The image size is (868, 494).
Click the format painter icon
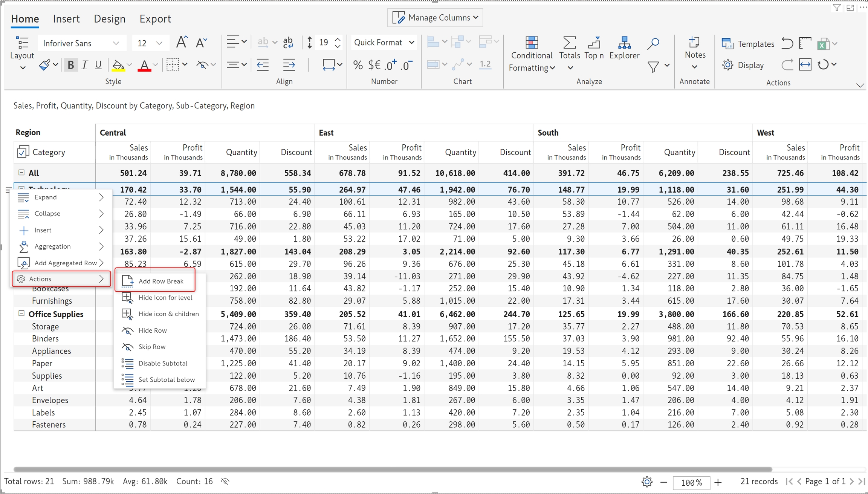point(45,65)
